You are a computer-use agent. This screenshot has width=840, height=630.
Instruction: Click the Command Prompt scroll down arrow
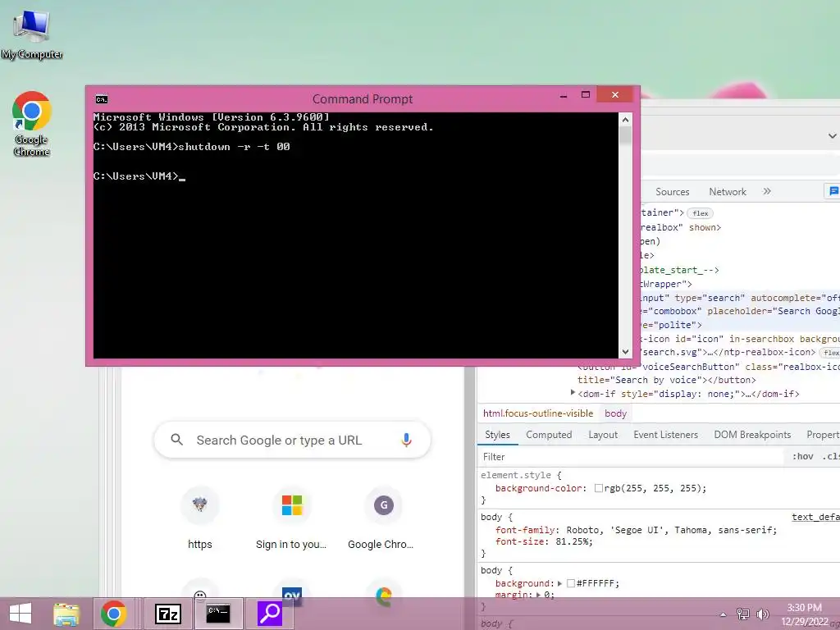pyautogui.click(x=625, y=352)
